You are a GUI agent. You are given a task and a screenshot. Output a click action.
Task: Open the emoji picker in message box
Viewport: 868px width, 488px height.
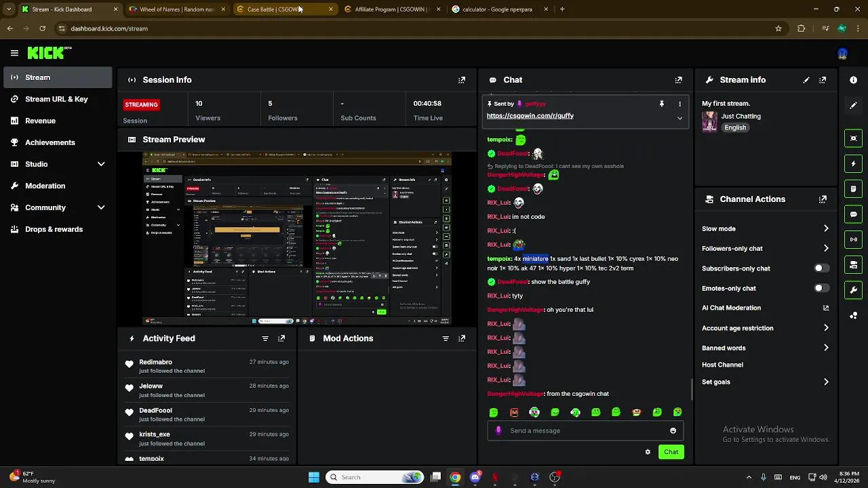(673, 430)
